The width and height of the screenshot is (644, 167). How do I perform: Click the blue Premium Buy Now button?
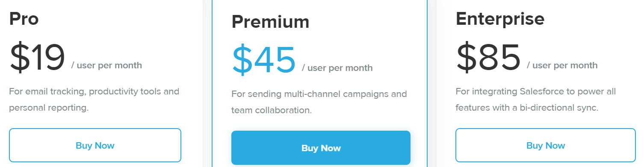321,148
